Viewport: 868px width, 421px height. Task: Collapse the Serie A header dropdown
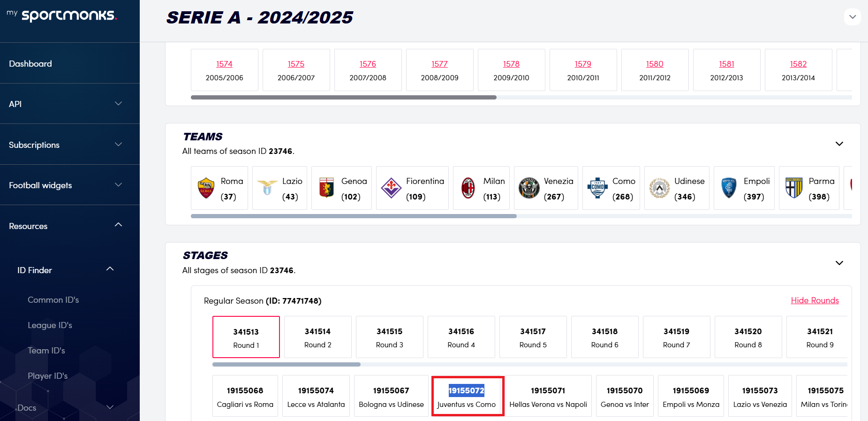pyautogui.click(x=853, y=17)
